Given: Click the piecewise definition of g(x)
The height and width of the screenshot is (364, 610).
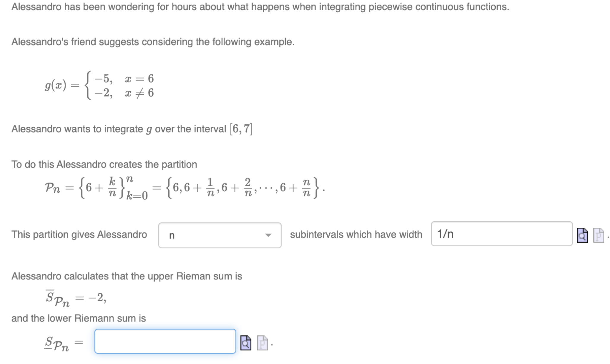Looking at the screenshot, I should [99, 86].
